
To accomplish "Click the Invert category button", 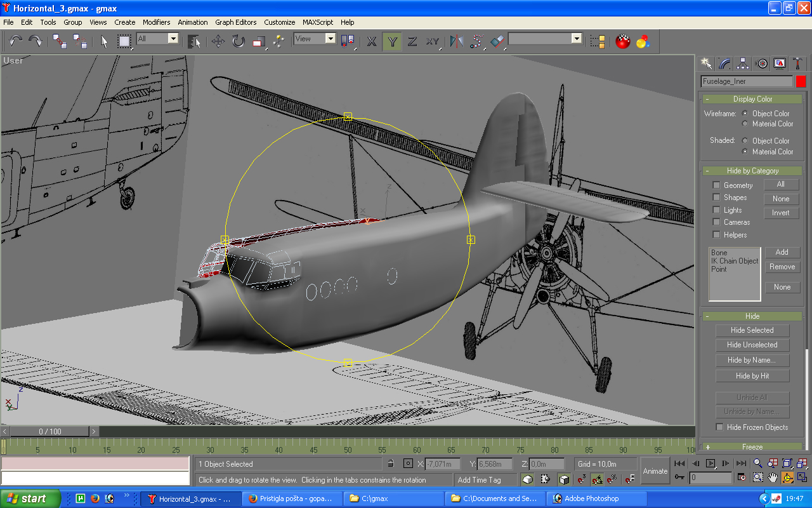I will tap(781, 213).
